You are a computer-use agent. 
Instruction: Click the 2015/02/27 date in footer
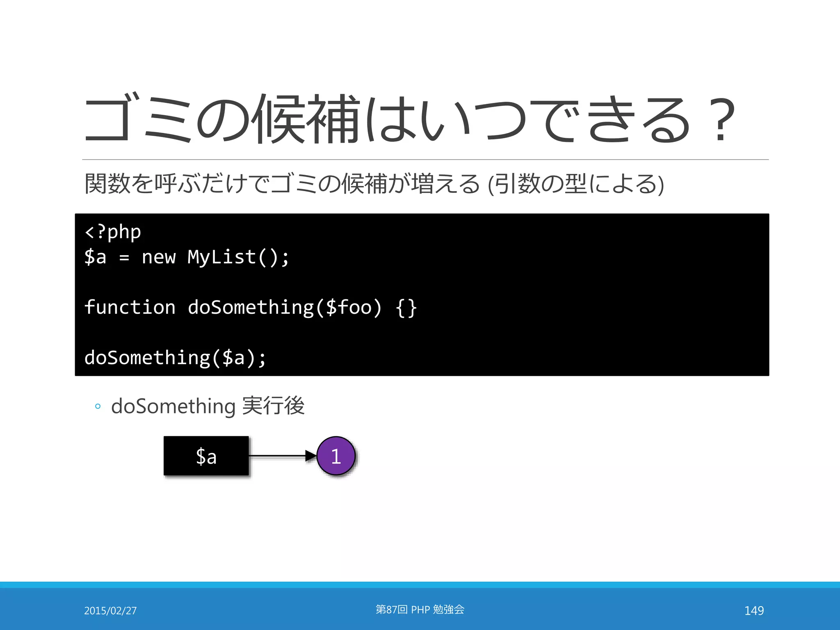(x=110, y=610)
